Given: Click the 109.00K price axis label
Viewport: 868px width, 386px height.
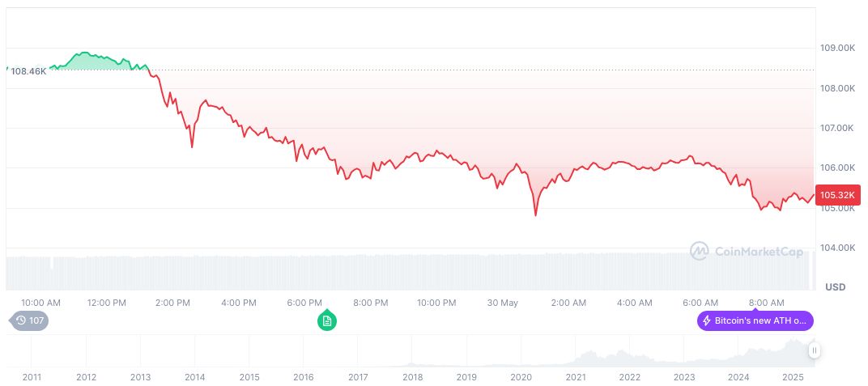Looking at the screenshot, I should [837, 49].
